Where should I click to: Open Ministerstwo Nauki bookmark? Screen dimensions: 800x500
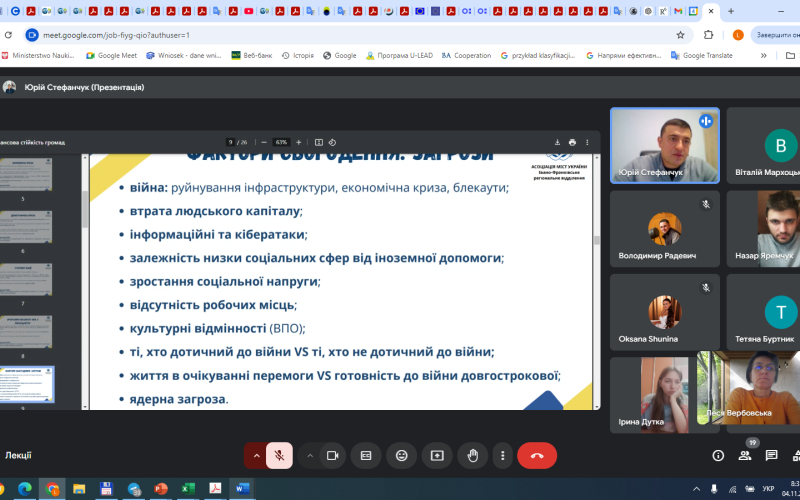pos(38,56)
